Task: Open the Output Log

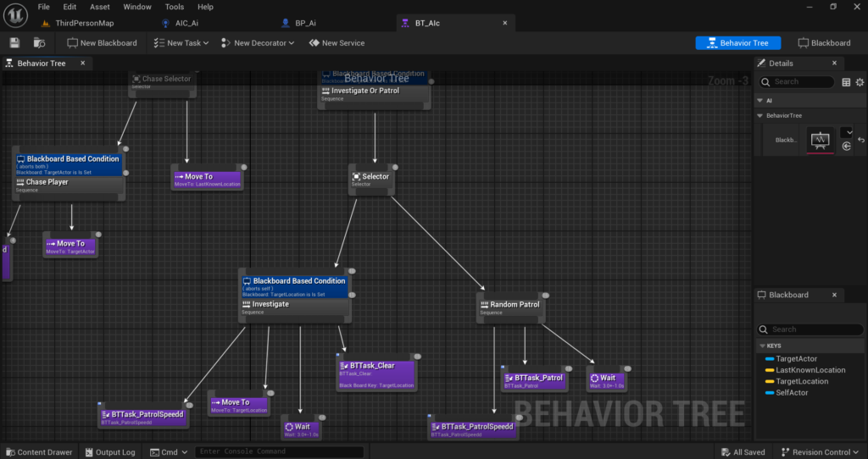Action: tap(109, 452)
